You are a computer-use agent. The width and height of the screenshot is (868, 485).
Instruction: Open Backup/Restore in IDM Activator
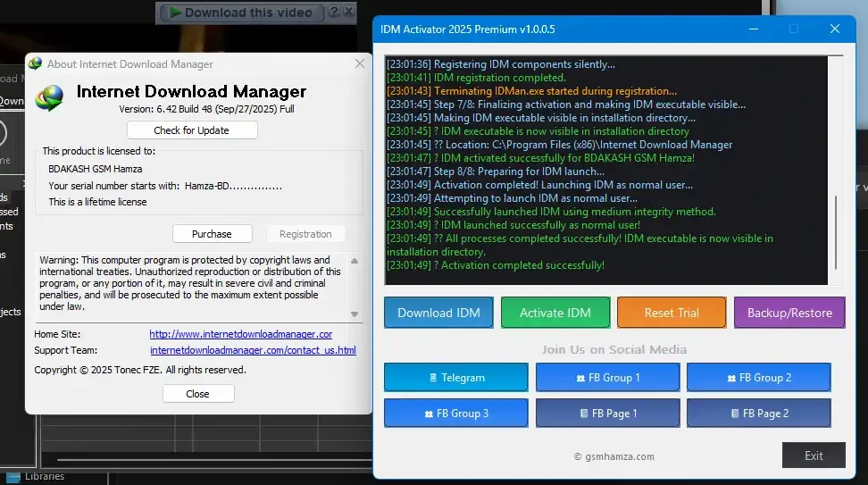789,313
